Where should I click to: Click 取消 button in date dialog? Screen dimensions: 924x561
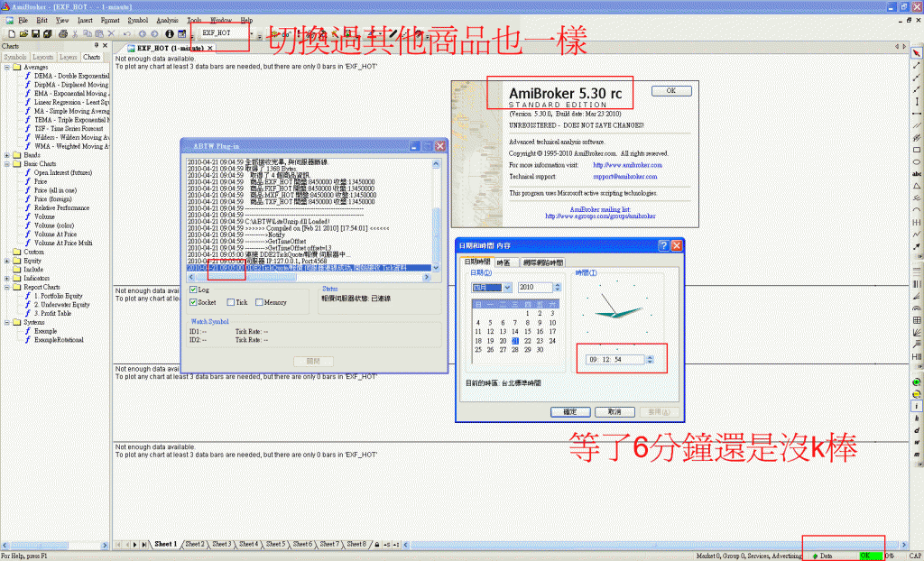point(614,412)
